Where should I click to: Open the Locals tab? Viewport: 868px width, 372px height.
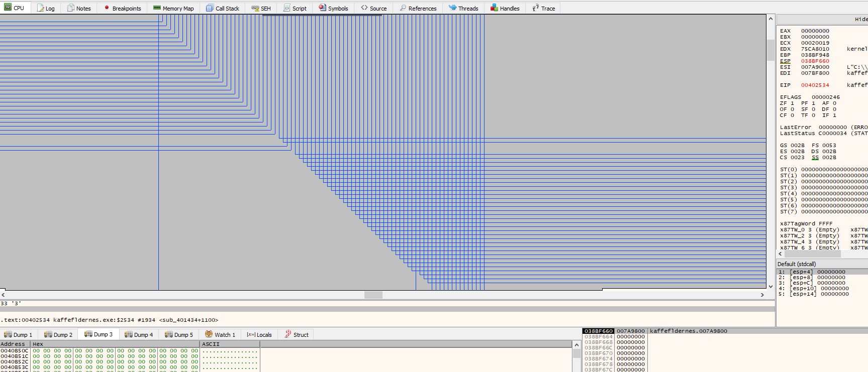(259, 335)
